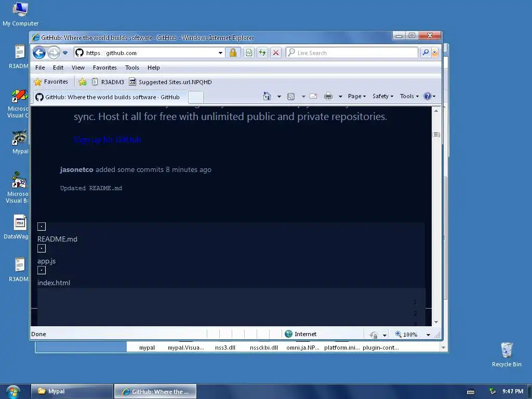The height and width of the screenshot is (399, 532).
Task: Click the Print icon
Action: 328,96
